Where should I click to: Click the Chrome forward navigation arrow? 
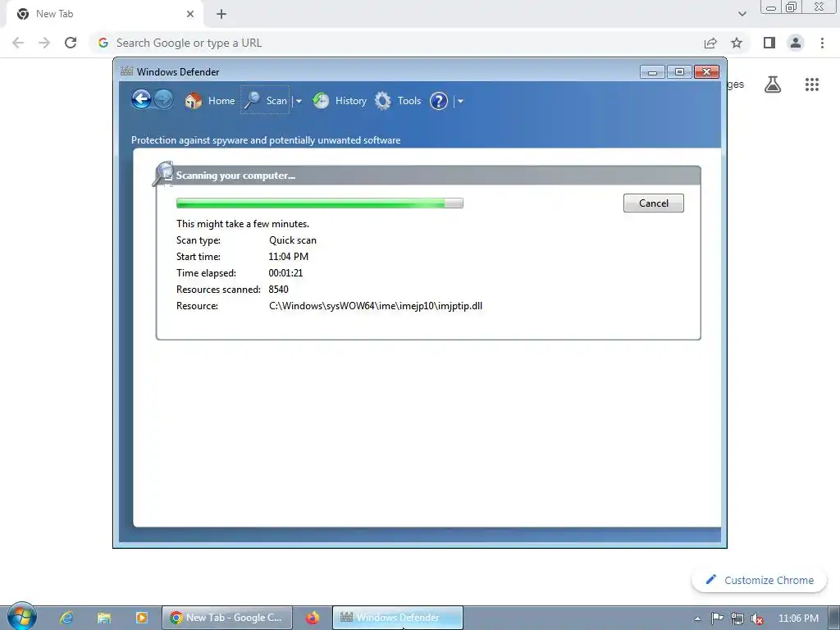(x=44, y=43)
